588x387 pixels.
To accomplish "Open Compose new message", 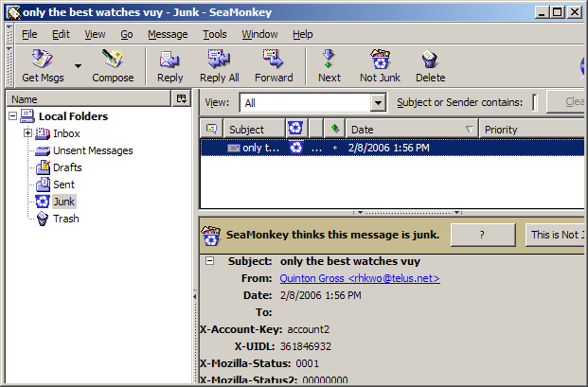I will 113,65.
